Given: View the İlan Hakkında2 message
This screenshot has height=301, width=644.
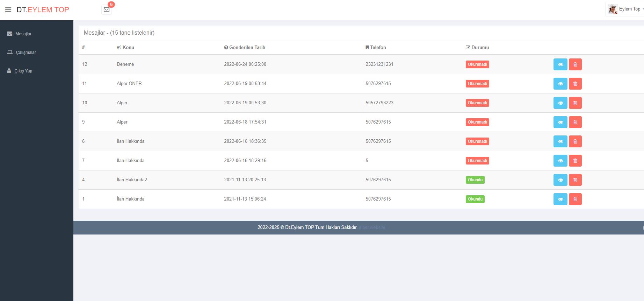Looking at the screenshot, I should 560,180.
